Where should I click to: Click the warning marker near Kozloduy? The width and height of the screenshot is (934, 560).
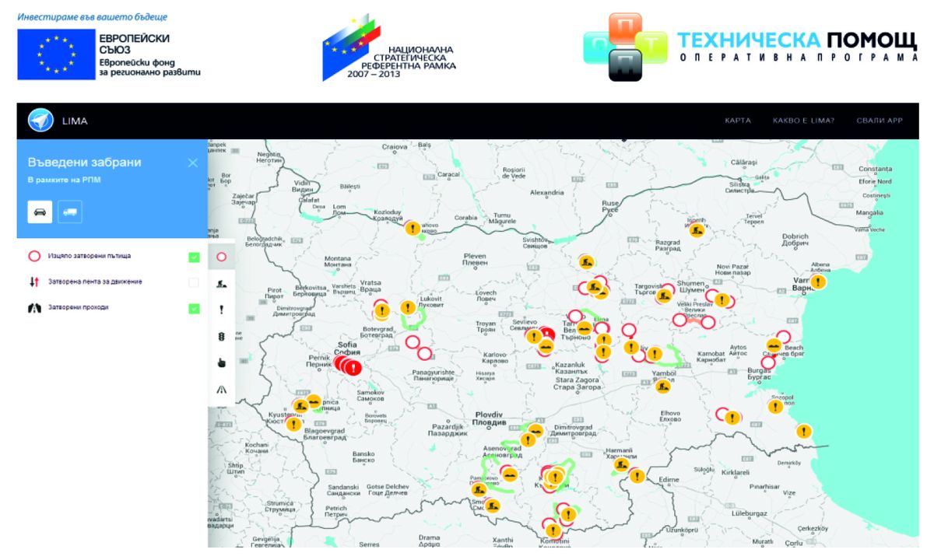coord(413,229)
